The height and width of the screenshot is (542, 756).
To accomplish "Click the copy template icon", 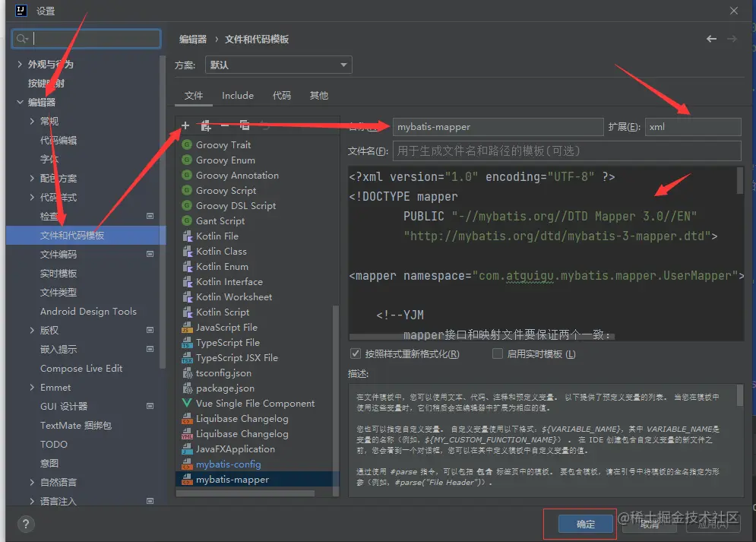I will [245, 126].
